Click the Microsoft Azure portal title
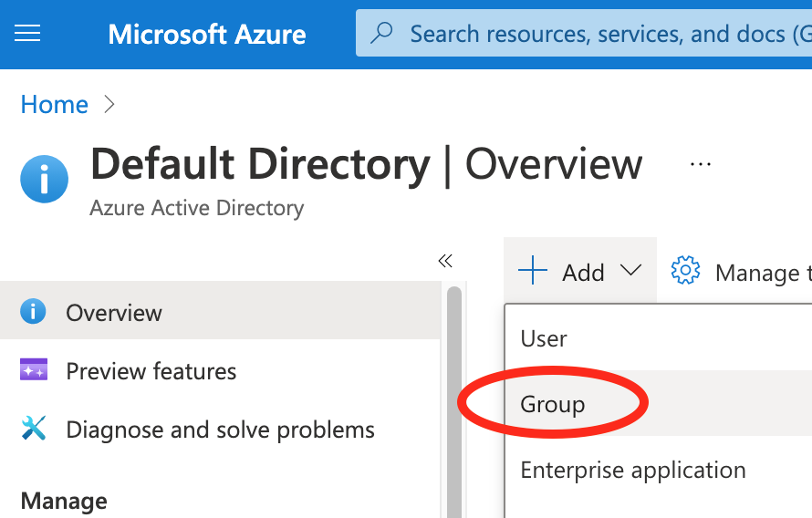Image resolution: width=812 pixels, height=518 pixels. coord(207,35)
